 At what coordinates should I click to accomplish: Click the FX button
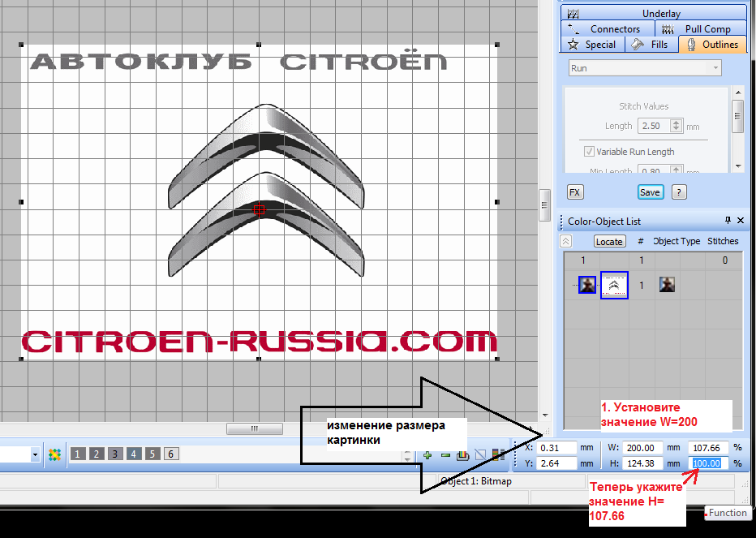575,192
